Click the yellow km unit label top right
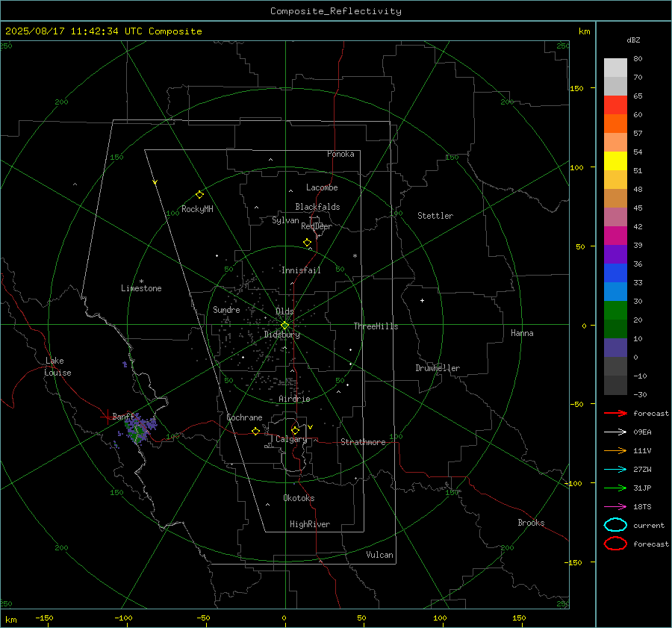The height and width of the screenshot is (628, 672). click(584, 31)
